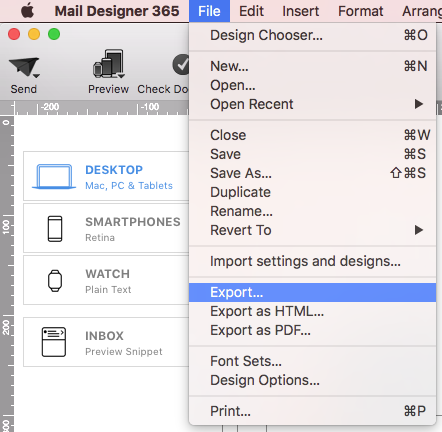Open the Arrange menu

422,11
